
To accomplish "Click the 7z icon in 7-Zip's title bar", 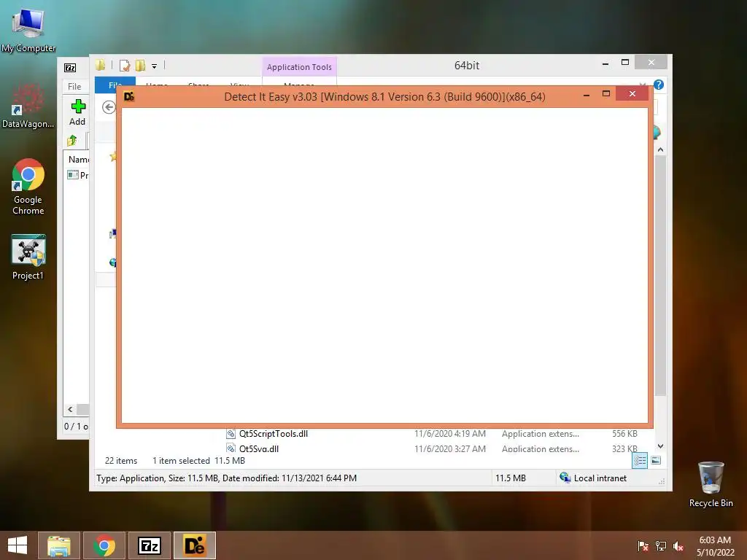I will [70, 68].
